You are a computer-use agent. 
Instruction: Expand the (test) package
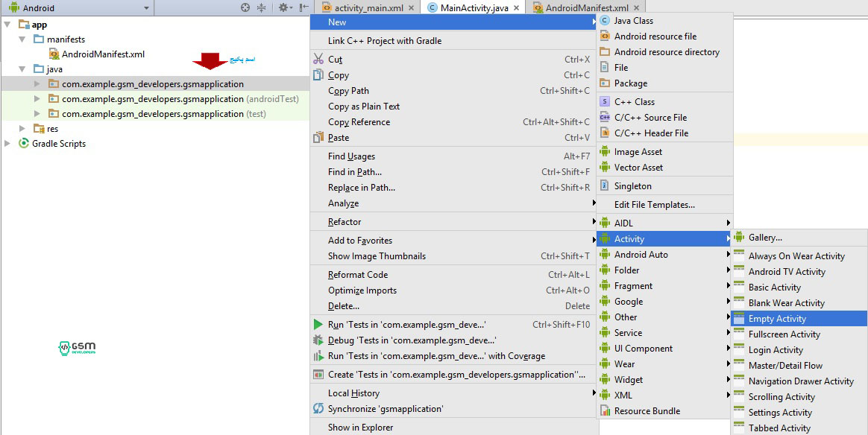(37, 114)
